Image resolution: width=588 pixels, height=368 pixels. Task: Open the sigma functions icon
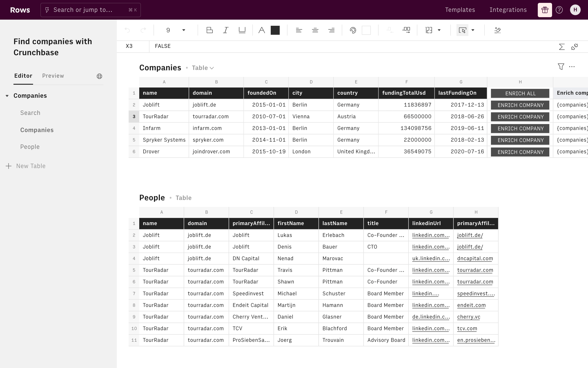tap(561, 47)
